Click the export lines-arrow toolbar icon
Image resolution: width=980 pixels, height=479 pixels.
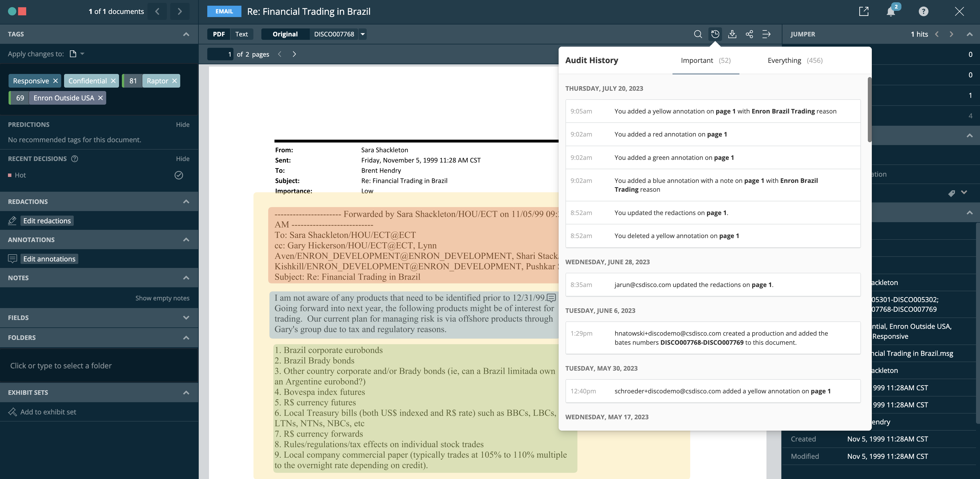766,34
